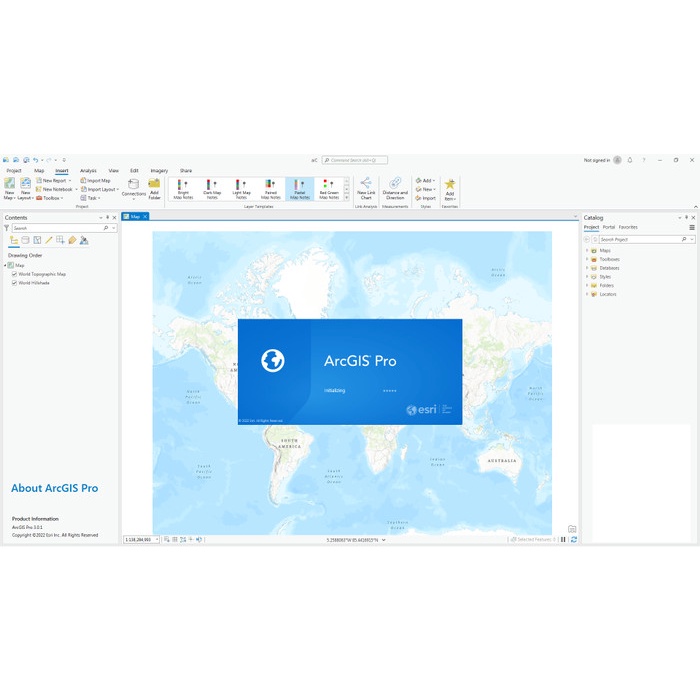Expand the Maps node in Catalog

pyautogui.click(x=587, y=250)
